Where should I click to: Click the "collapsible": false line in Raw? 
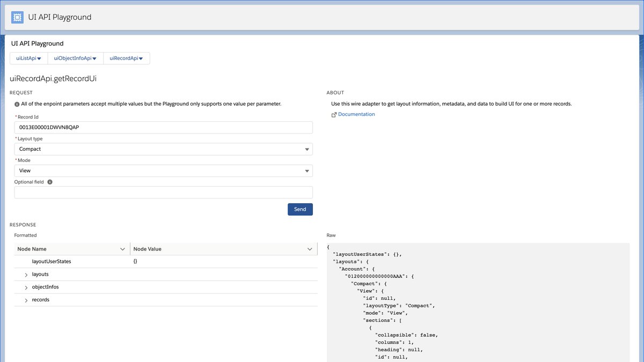point(406,335)
